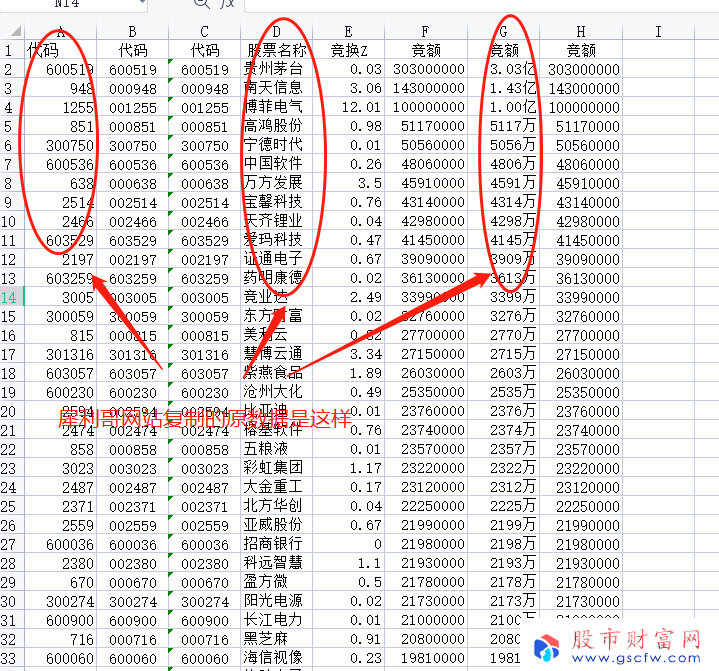Click 143000000 in column H
Image resolution: width=719 pixels, height=671 pixels.
point(581,88)
